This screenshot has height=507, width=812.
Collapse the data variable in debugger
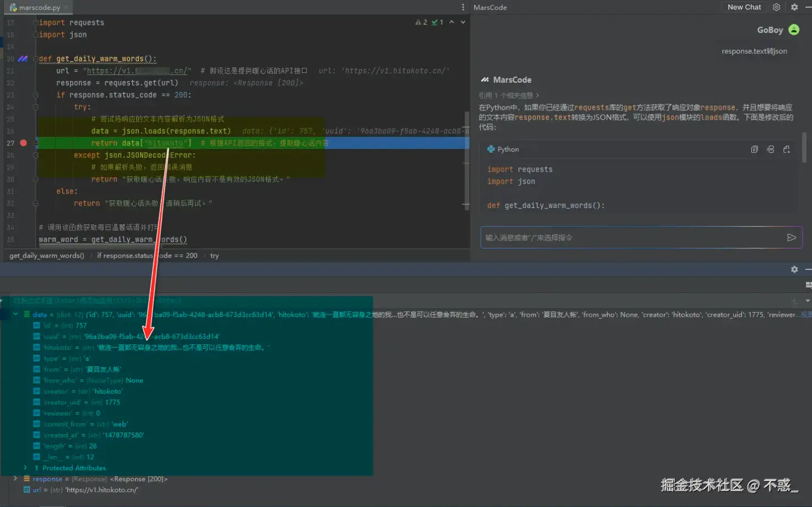tap(15, 314)
